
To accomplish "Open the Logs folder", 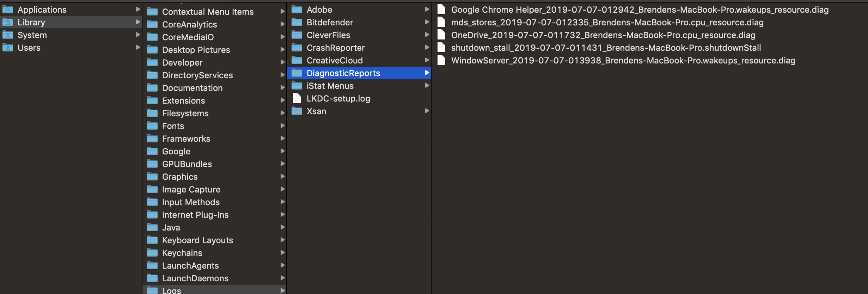I will click(x=171, y=290).
